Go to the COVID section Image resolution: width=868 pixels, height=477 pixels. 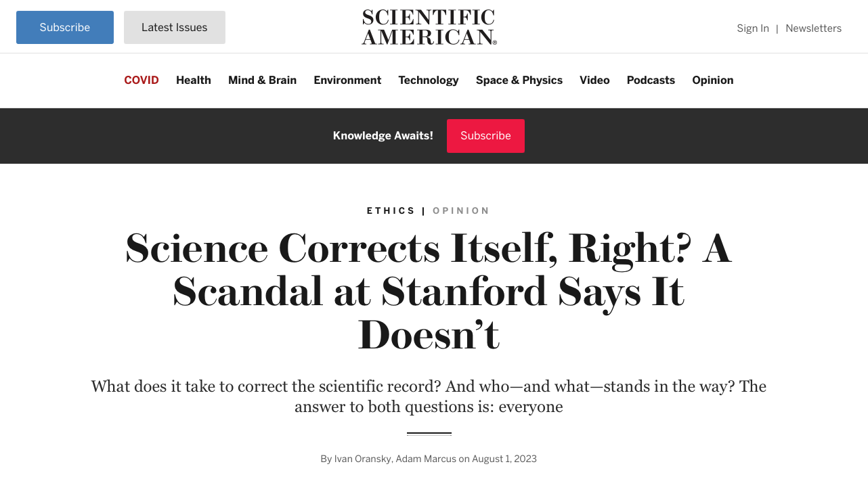(x=142, y=80)
